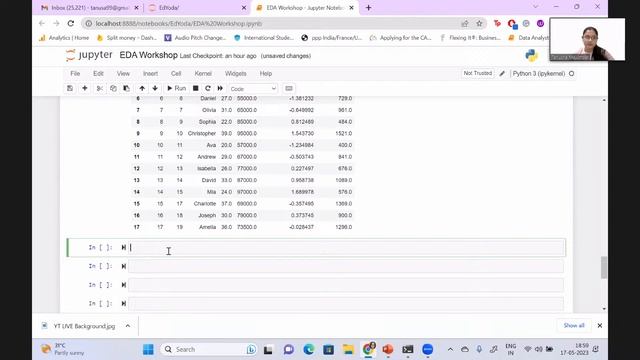Open the YT LIVE Background.jpg download
640x360 pixels.
pos(79,326)
